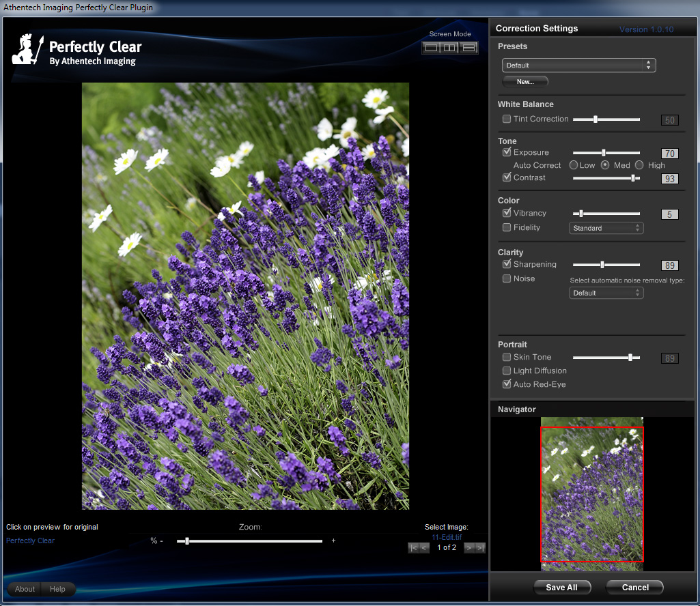
Task: Select top-bottom split screen mode icon
Action: pos(468,48)
